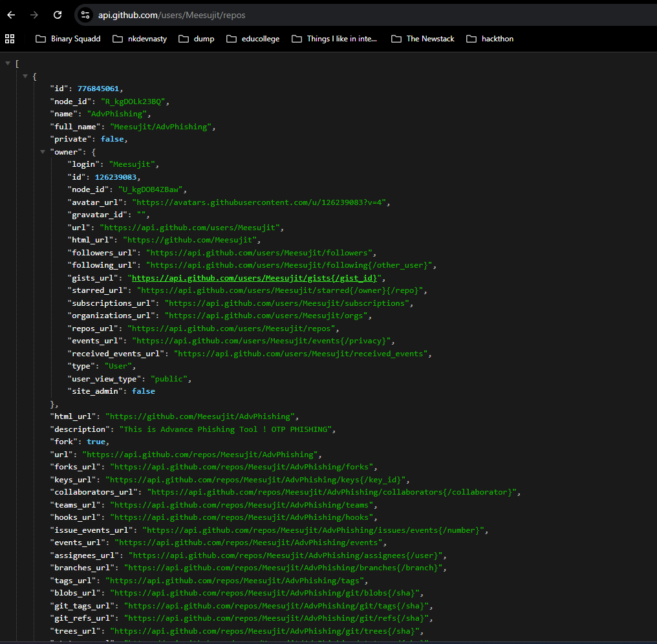Open the tags_url link
This screenshot has width=657, height=644.
pyautogui.click(x=235, y=581)
